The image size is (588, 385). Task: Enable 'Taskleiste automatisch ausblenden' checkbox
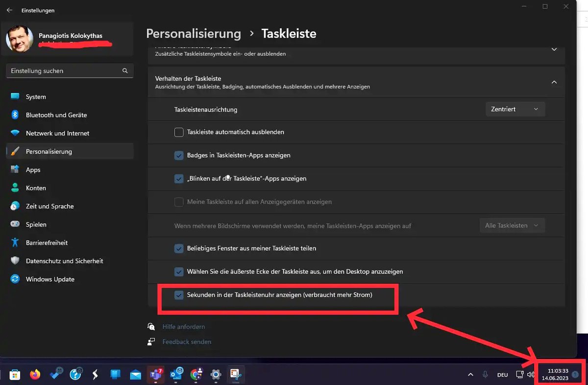[x=179, y=132]
